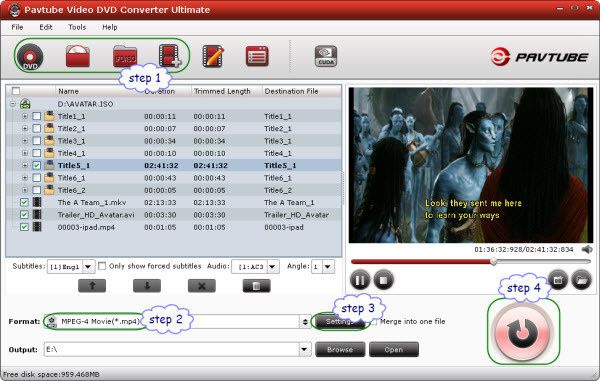Pause the preview playback
600x381 pixels.
click(360, 280)
